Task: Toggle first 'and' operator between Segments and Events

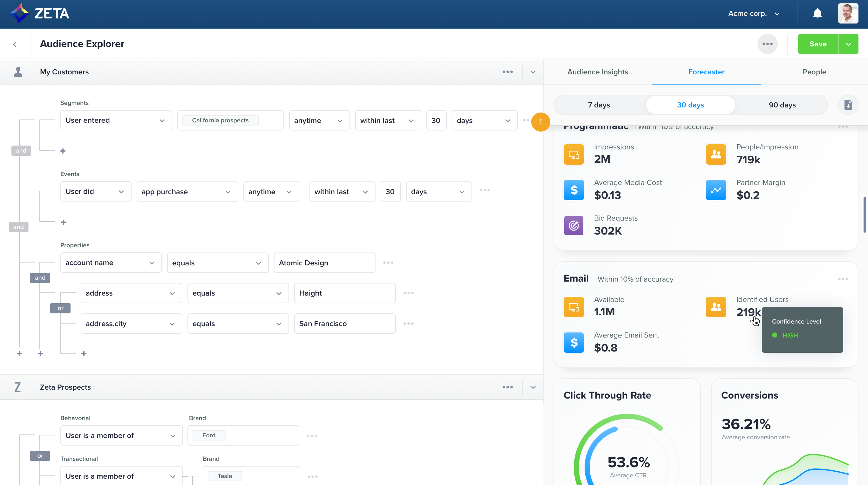Action: coord(21,150)
